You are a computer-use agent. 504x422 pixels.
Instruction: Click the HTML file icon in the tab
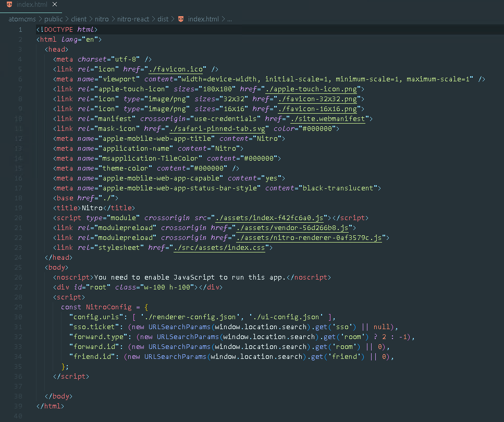9,5
